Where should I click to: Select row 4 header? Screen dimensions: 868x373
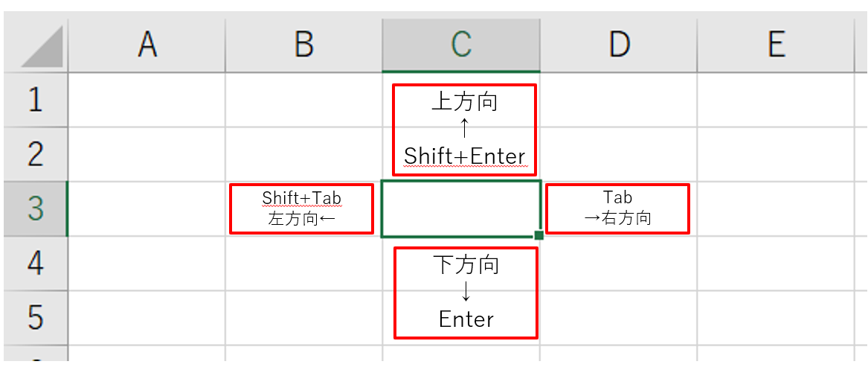[x=36, y=264]
